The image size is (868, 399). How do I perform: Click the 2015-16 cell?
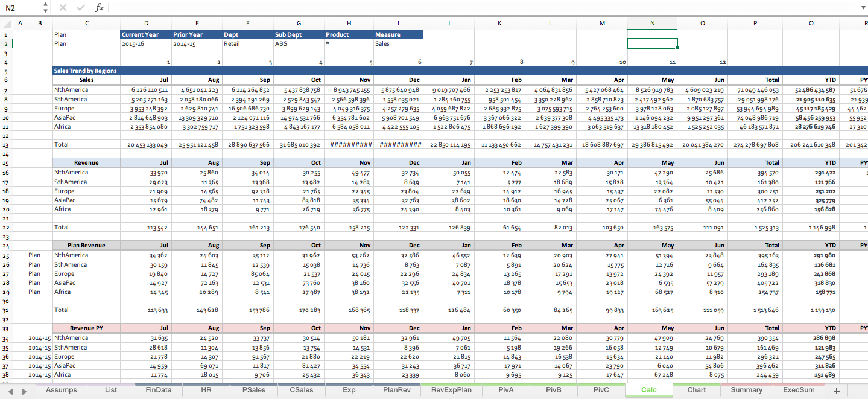tap(146, 43)
